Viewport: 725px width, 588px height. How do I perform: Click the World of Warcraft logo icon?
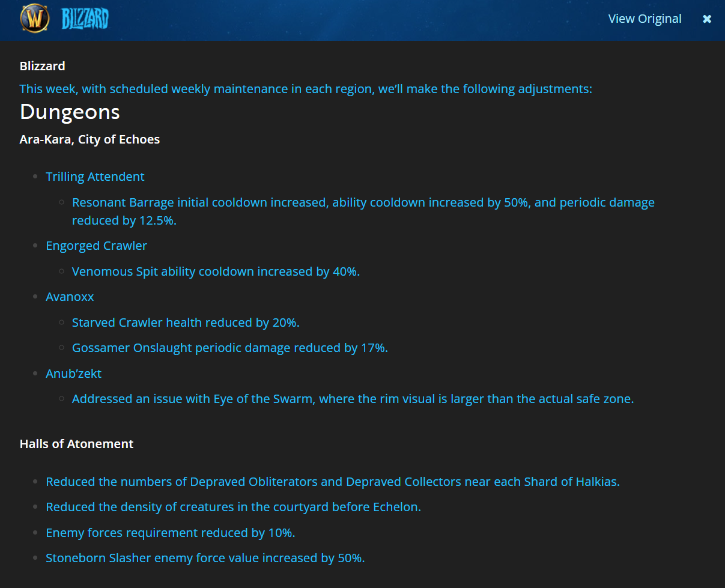35,19
